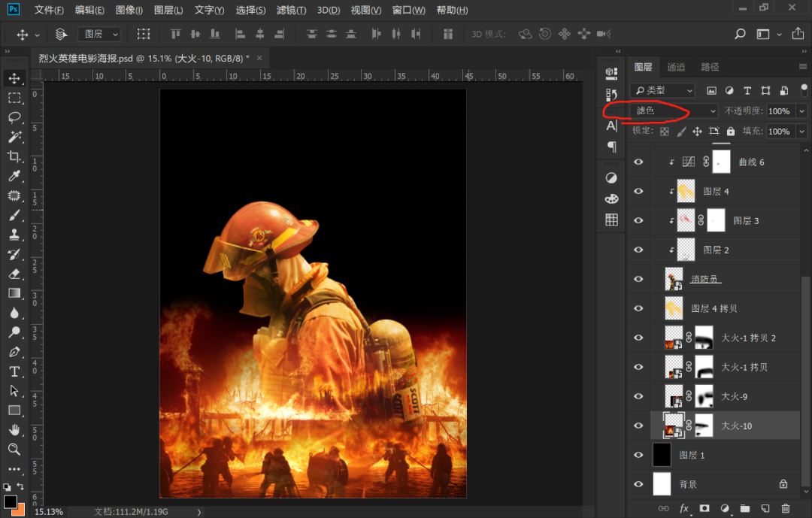This screenshot has width=812, height=518.
Task: Select the Horizontal Type tool
Action: (14, 371)
